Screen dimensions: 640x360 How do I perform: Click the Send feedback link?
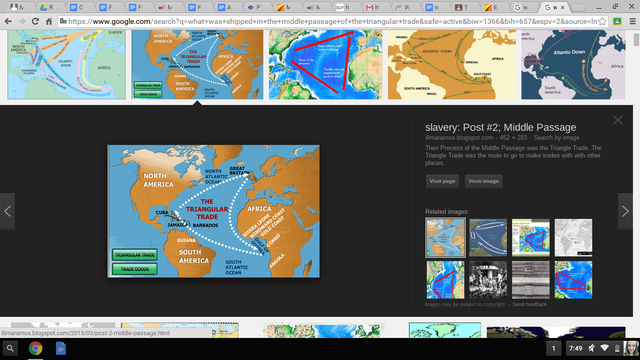[529, 304]
